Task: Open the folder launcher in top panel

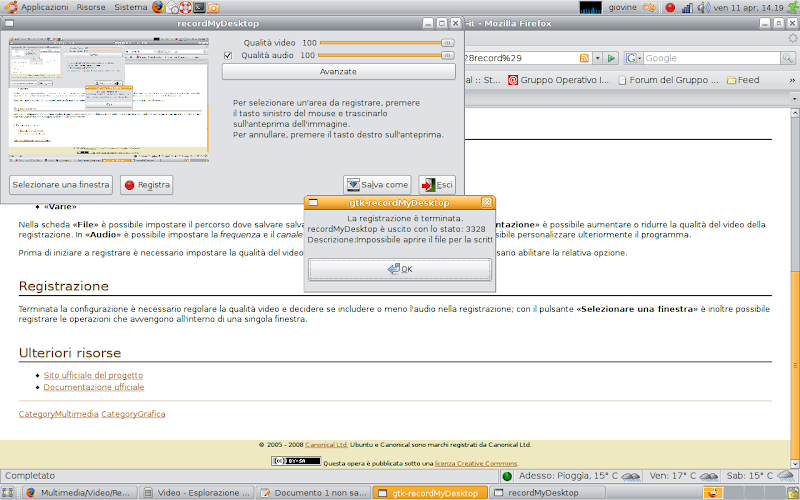Action: pos(213,7)
